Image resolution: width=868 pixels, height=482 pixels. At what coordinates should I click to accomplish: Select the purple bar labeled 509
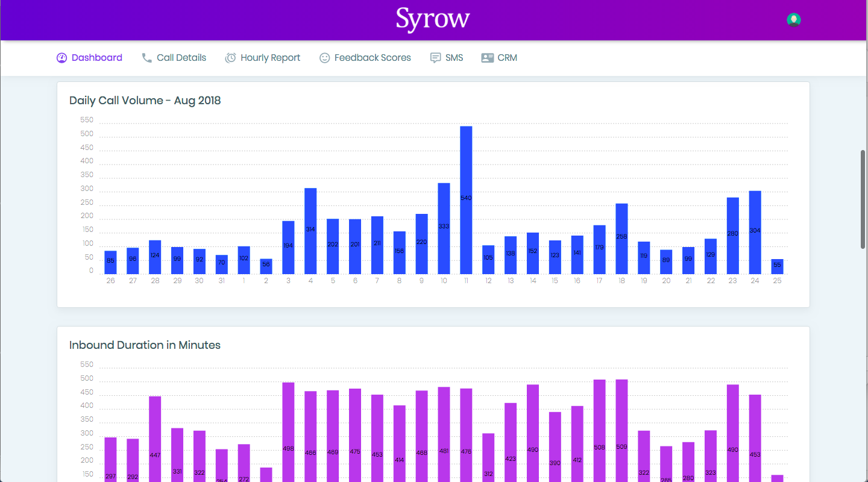[x=621, y=430]
